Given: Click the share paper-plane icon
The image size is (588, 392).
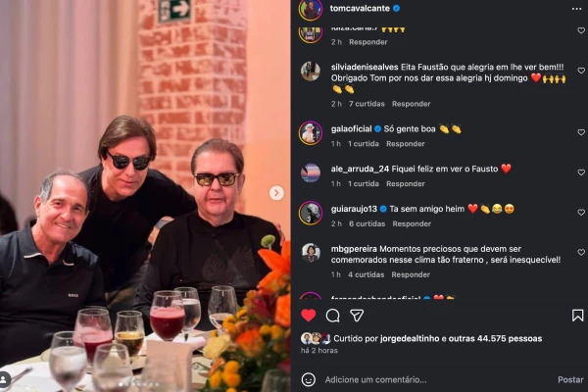Looking at the screenshot, I should coord(357,316).
